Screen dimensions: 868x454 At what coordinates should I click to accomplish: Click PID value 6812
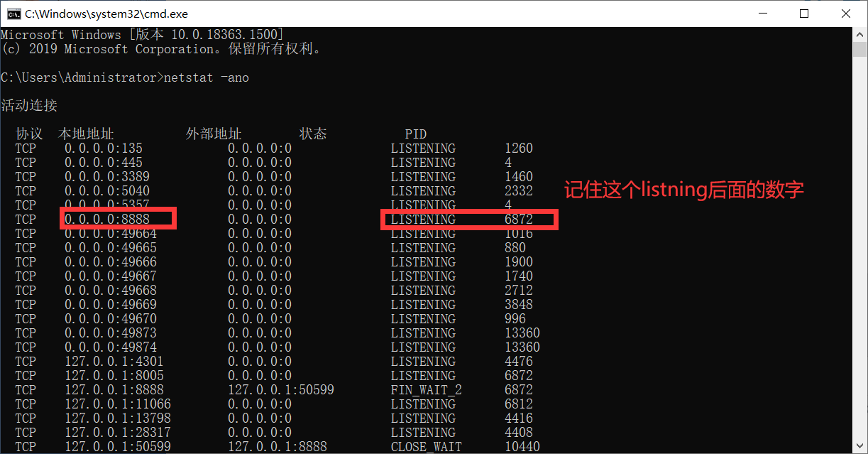tap(519, 404)
